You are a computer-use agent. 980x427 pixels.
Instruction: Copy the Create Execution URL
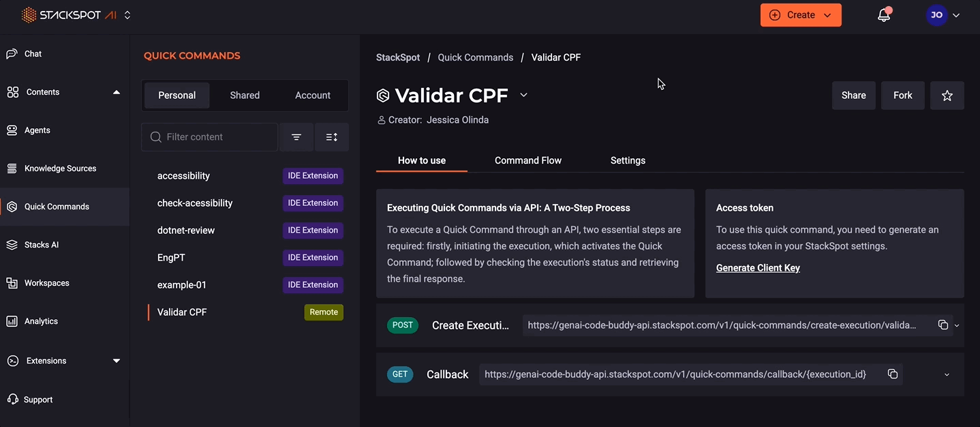tap(943, 325)
